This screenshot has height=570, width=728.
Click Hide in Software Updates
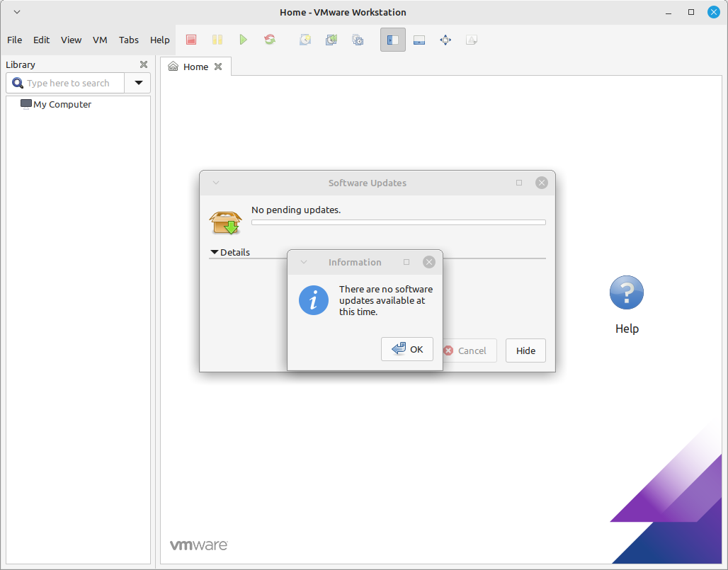pyautogui.click(x=525, y=351)
